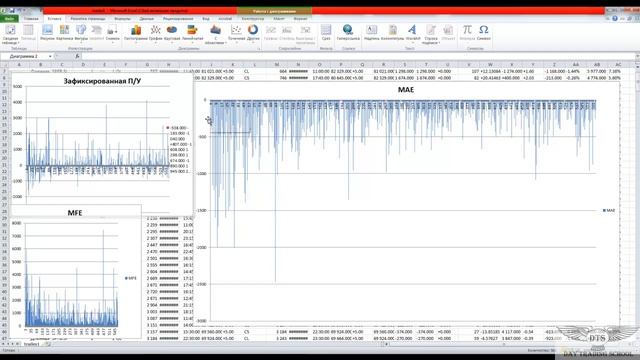This screenshot has width=640, height=360.
Task: Add a Гиперссылка hyperlink
Action: coord(348,33)
